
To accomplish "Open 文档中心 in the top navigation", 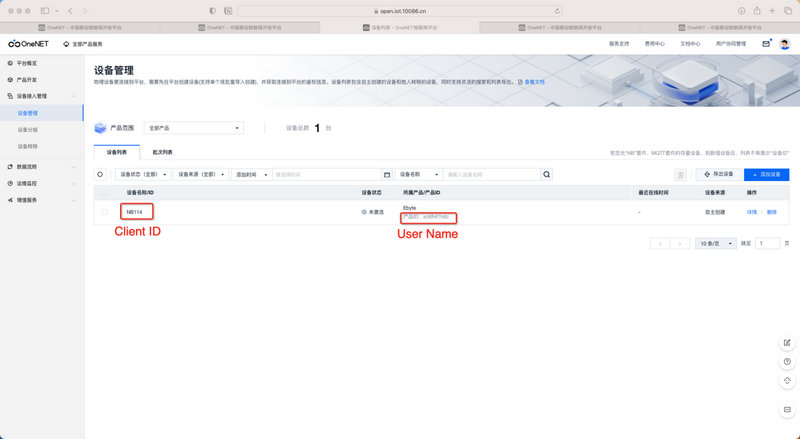I will pyautogui.click(x=690, y=44).
